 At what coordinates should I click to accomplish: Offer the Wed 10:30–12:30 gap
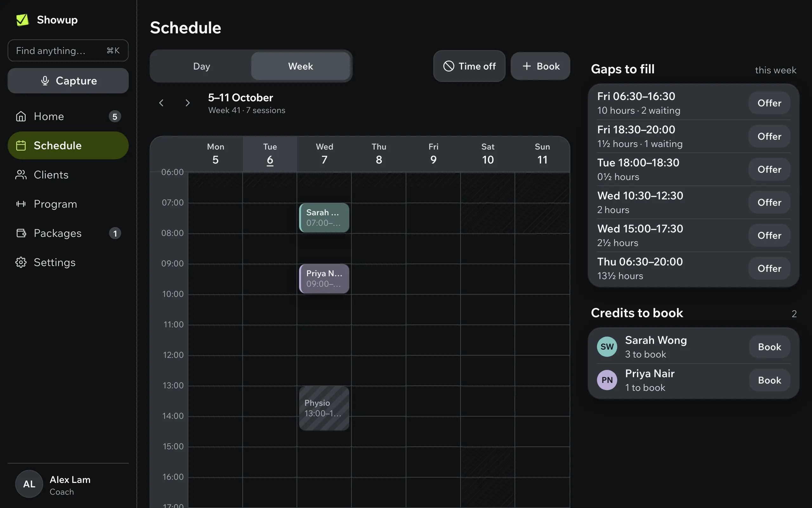(x=769, y=202)
